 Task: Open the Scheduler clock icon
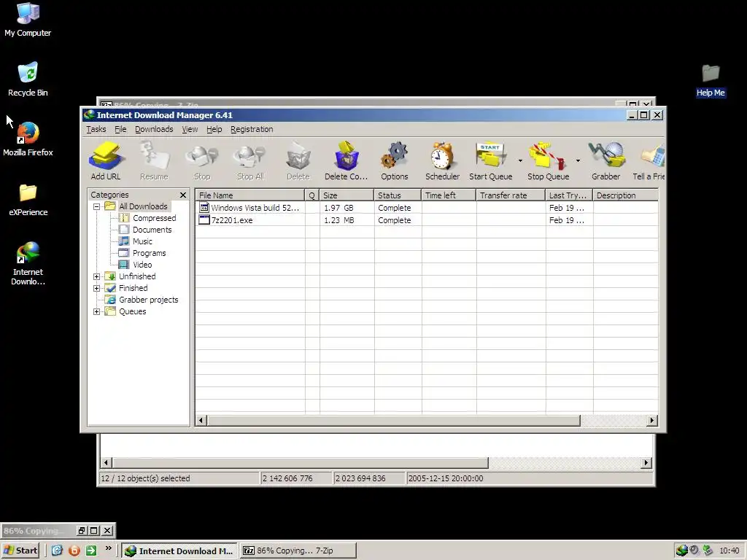click(443, 160)
